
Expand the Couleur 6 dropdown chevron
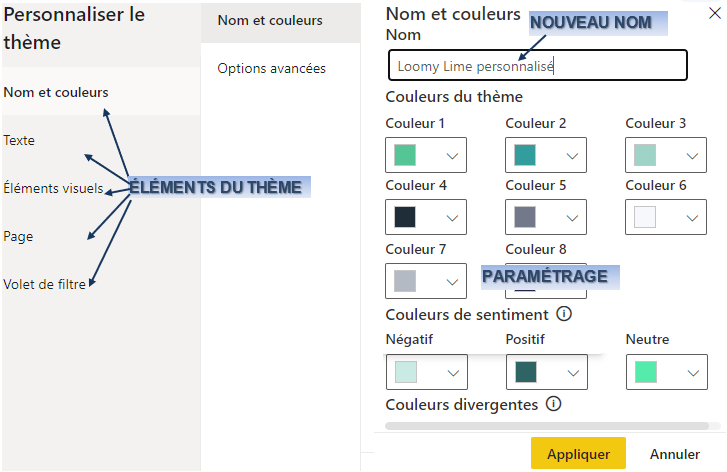pyautogui.click(x=692, y=218)
